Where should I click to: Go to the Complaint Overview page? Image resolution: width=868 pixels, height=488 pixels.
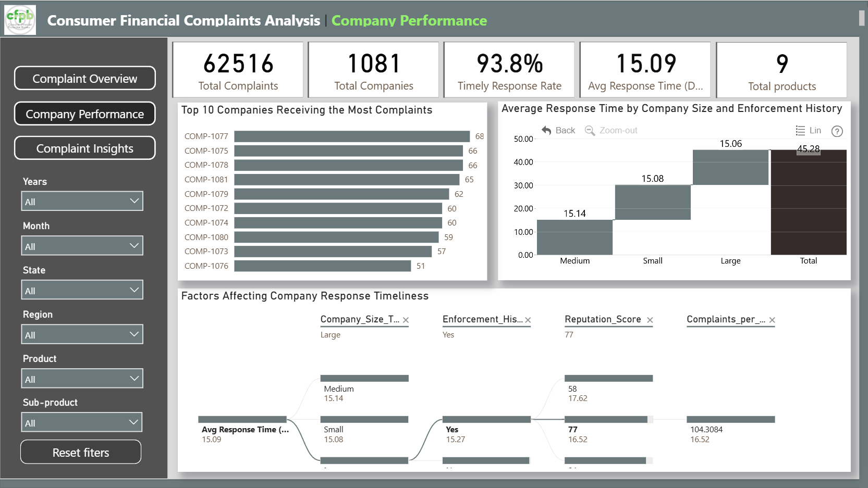click(x=85, y=78)
